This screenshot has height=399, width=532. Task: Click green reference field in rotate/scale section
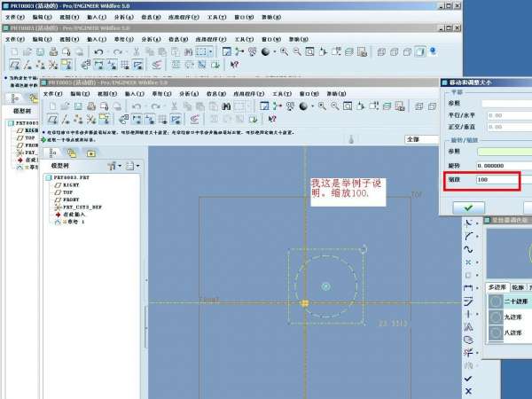click(x=505, y=152)
